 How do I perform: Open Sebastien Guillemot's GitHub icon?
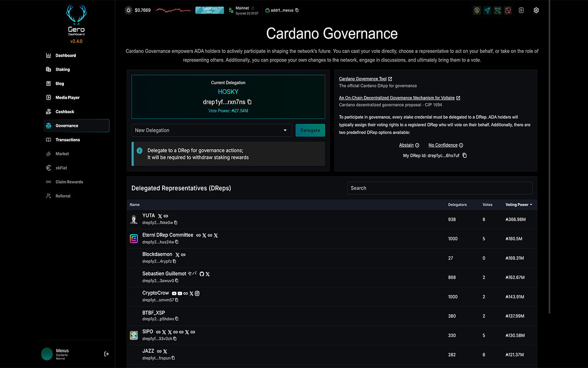202,274
